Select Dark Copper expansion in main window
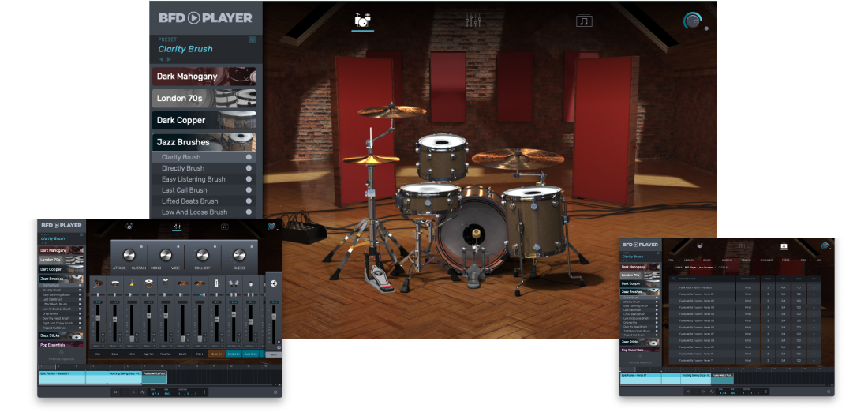 click(204, 120)
